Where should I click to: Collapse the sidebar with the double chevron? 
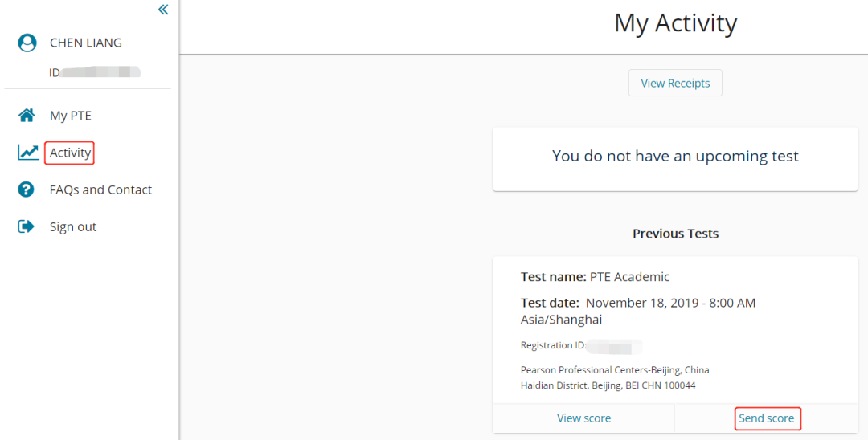[x=163, y=10]
